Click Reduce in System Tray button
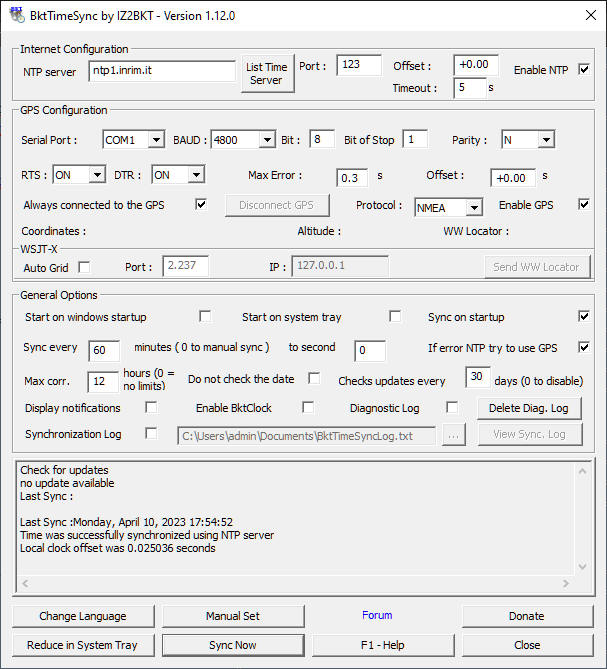Image resolution: width=607 pixels, height=669 pixels. pos(83,645)
